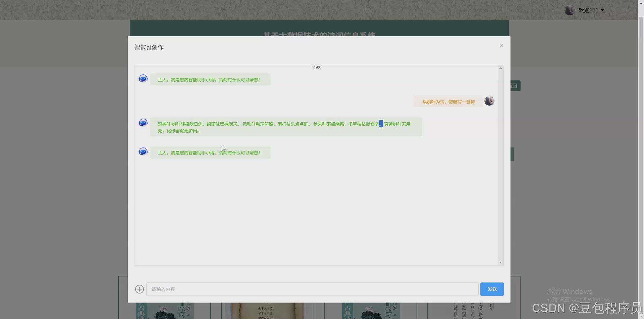Screen dimensions: 644x319
Task: Click the first 主人，我是您的智能助手 greeting bubble
Action: (210, 80)
